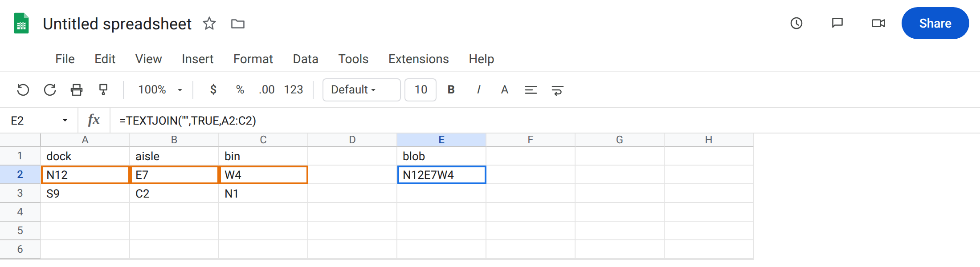The image size is (980, 267).
Task: Open the File menu
Action: coord(65,59)
